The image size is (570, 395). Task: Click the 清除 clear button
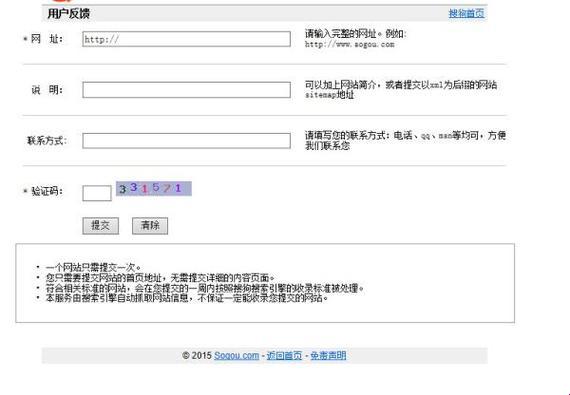tap(150, 226)
